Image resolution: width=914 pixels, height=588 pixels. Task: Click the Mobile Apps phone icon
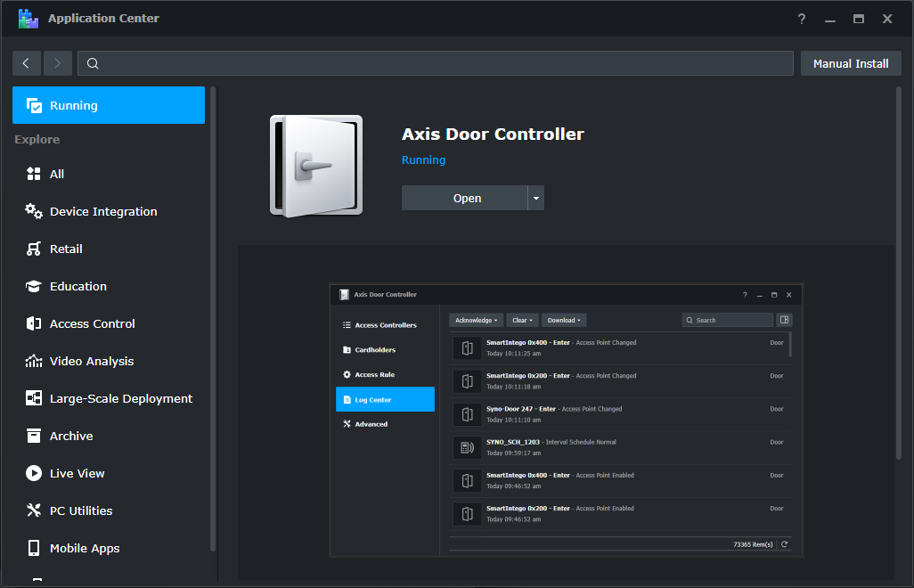coord(34,548)
